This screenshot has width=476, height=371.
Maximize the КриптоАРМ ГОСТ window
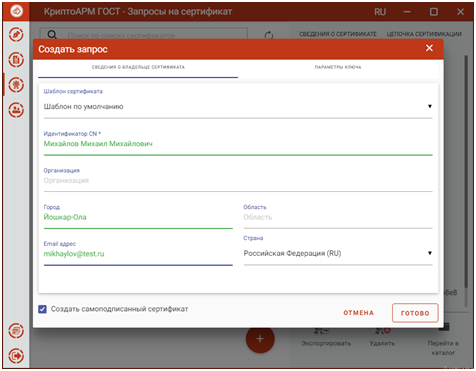point(434,12)
